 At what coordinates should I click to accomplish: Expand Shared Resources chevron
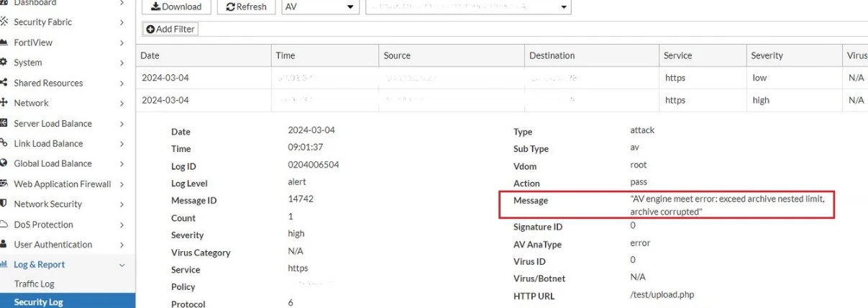coord(122,83)
